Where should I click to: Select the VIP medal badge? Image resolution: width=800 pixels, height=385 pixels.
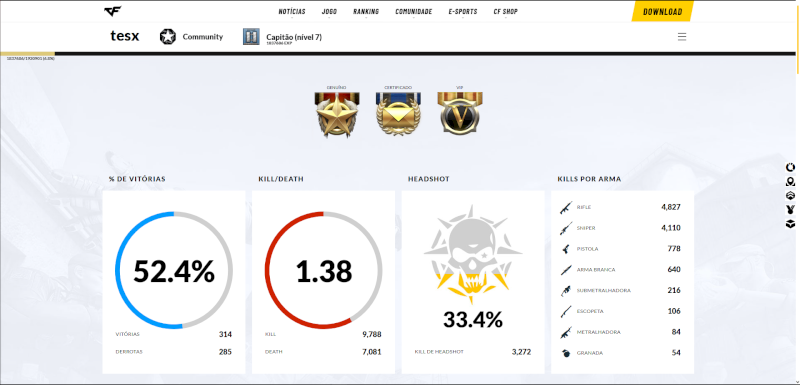click(460, 113)
